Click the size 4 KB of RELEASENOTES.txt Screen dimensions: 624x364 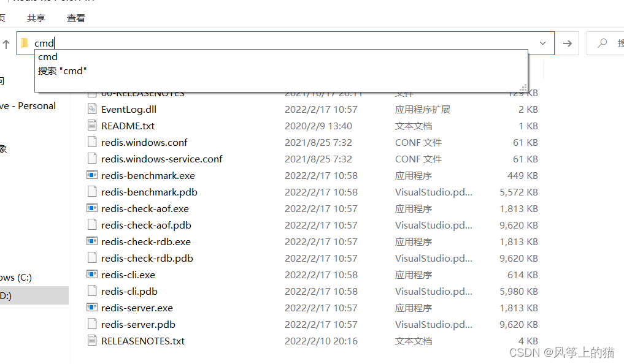[528, 341]
